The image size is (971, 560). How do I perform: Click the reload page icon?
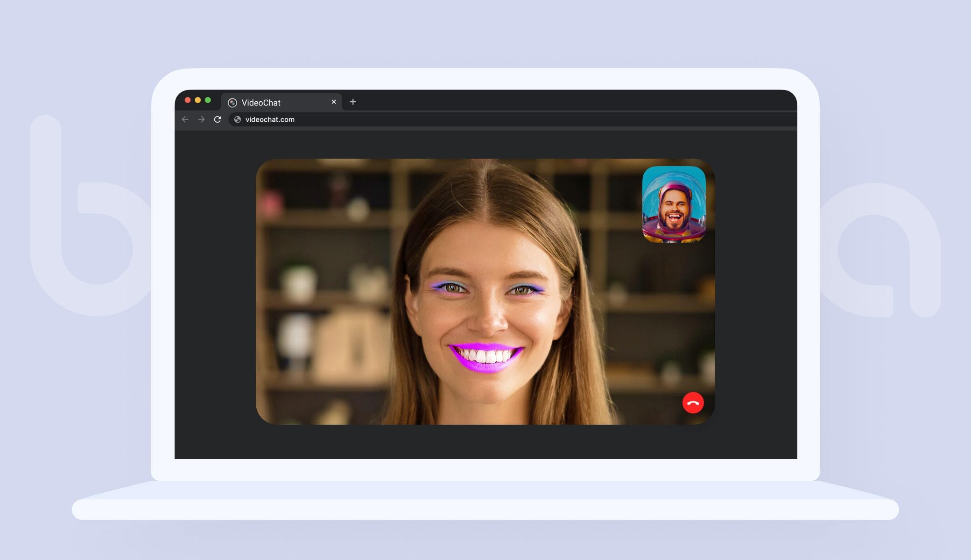click(x=218, y=119)
